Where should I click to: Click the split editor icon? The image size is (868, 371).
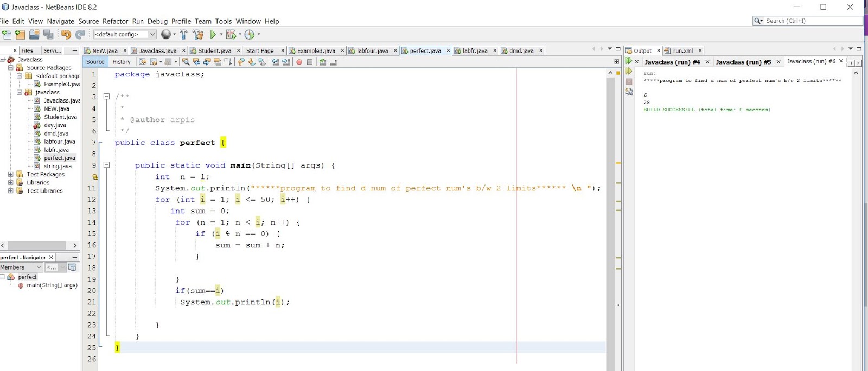616,62
